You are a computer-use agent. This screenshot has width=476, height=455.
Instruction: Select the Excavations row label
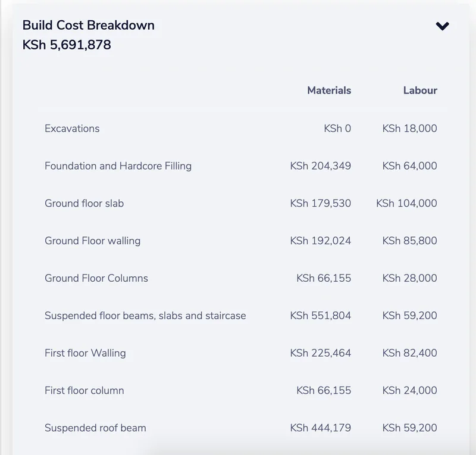72,129
